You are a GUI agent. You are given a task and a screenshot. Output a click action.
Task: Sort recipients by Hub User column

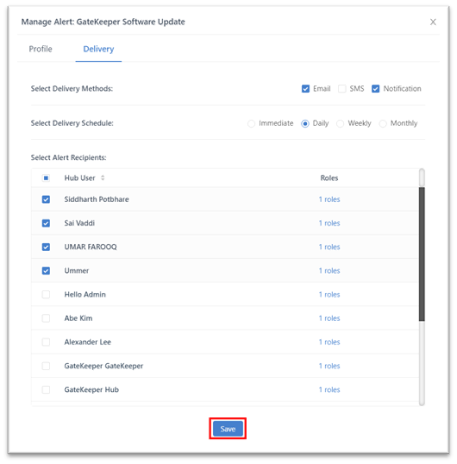pyautogui.click(x=103, y=178)
